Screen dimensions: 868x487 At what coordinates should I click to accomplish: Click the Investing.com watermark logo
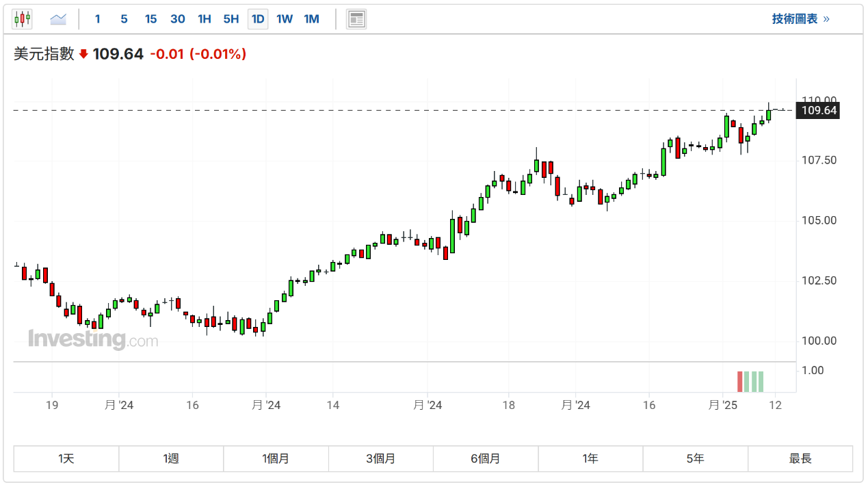93,339
